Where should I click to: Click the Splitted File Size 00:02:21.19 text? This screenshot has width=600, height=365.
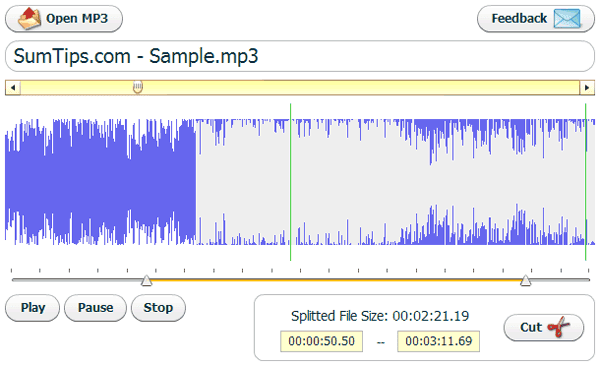click(380, 316)
